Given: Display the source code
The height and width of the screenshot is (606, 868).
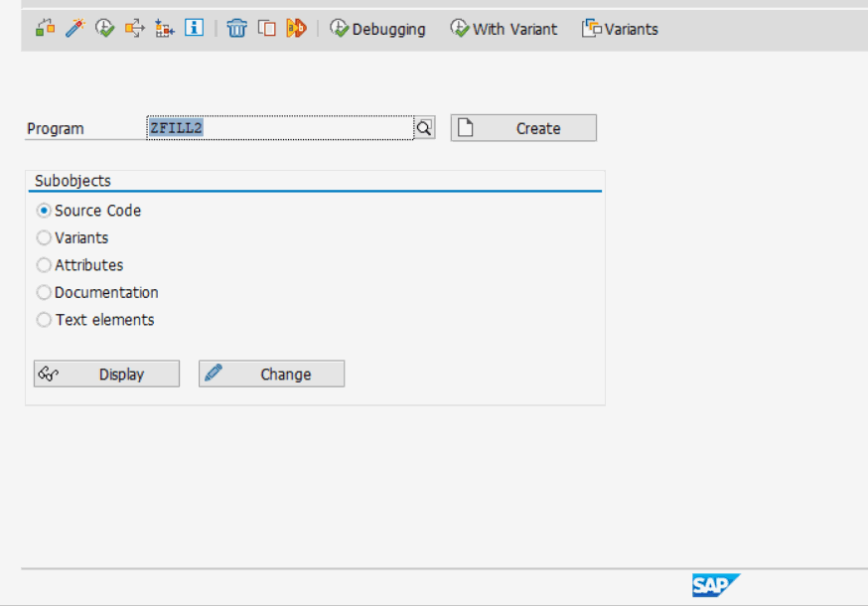Looking at the screenshot, I should click(106, 374).
